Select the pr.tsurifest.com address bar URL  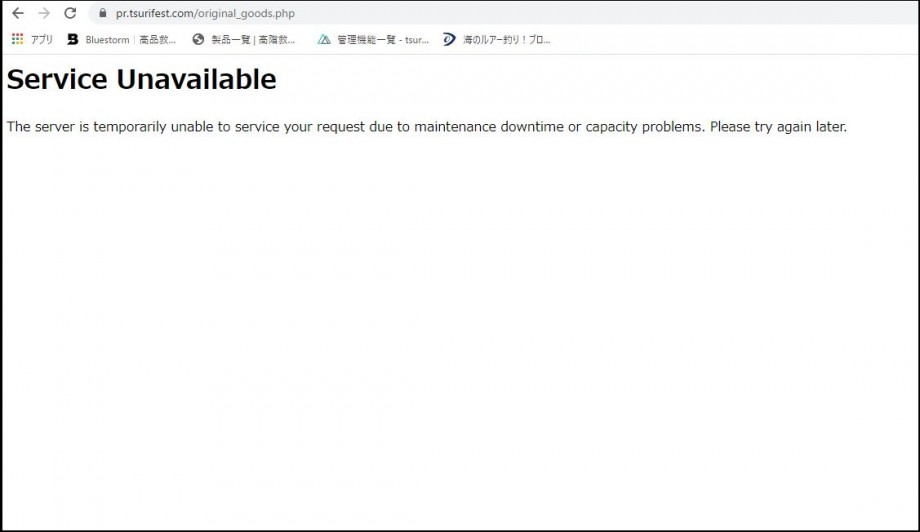pos(205,13)
